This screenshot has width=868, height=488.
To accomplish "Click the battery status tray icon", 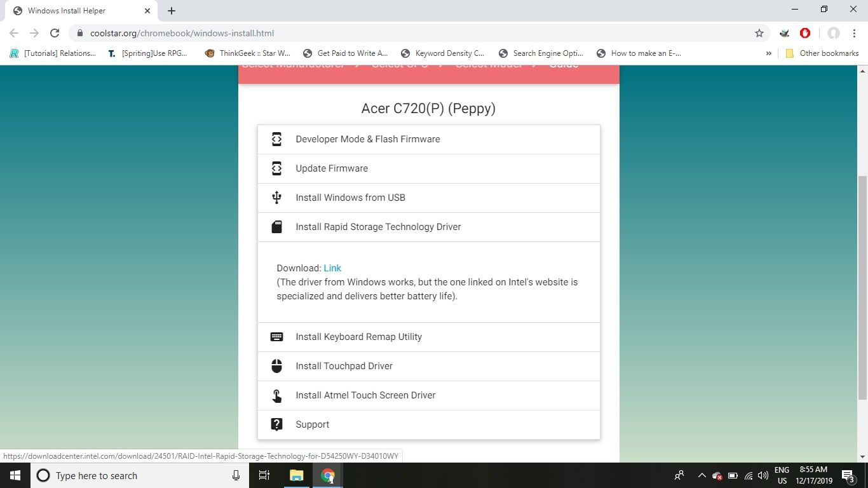I will click(x=733, y=475).
